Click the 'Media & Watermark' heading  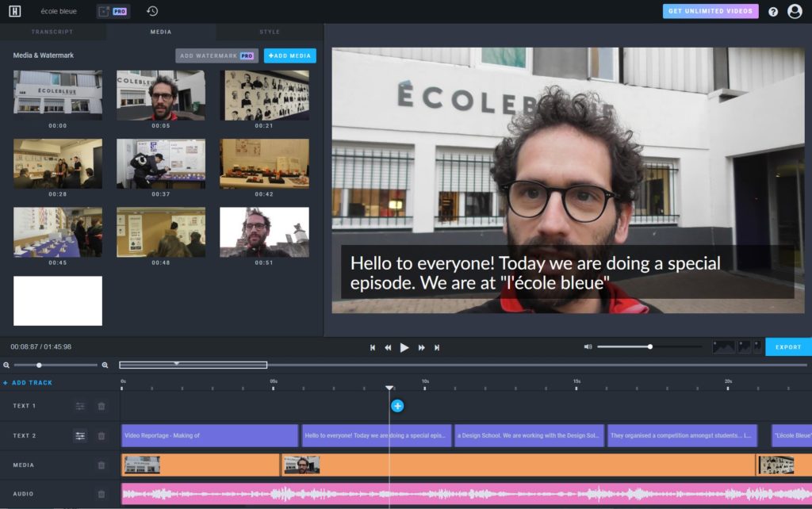tap(44, 55)
